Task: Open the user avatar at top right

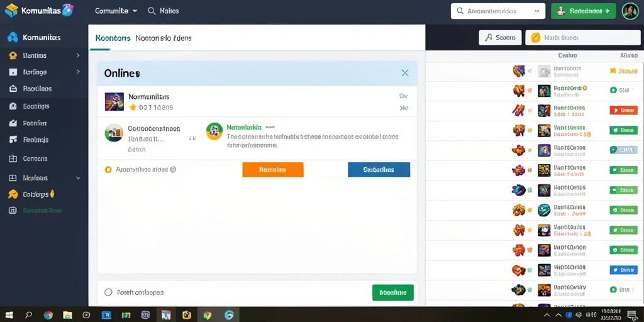Action: click(x=630, y=11)
